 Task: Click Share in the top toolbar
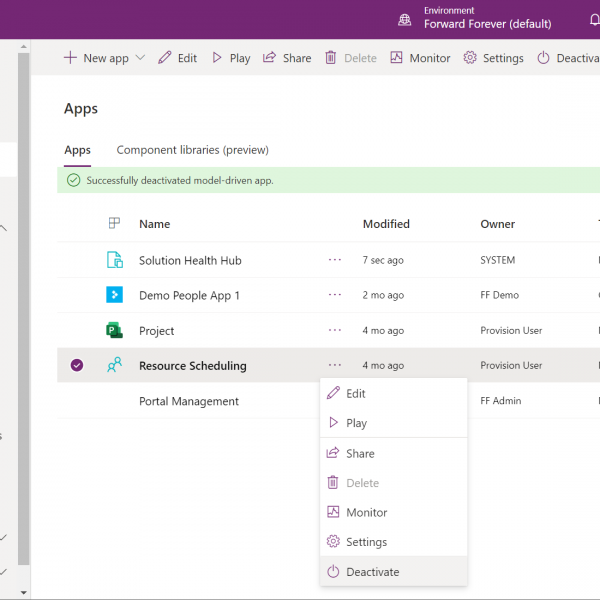pos(287,58)
